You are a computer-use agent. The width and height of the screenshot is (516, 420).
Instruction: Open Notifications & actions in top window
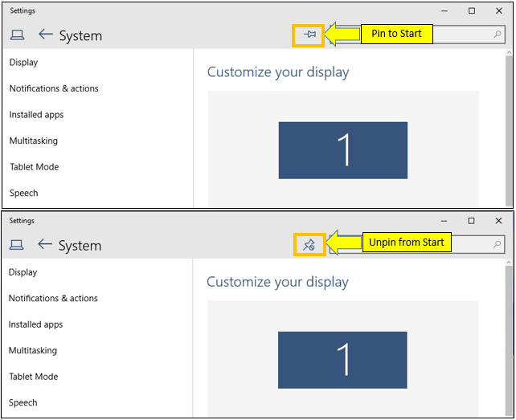54,88
